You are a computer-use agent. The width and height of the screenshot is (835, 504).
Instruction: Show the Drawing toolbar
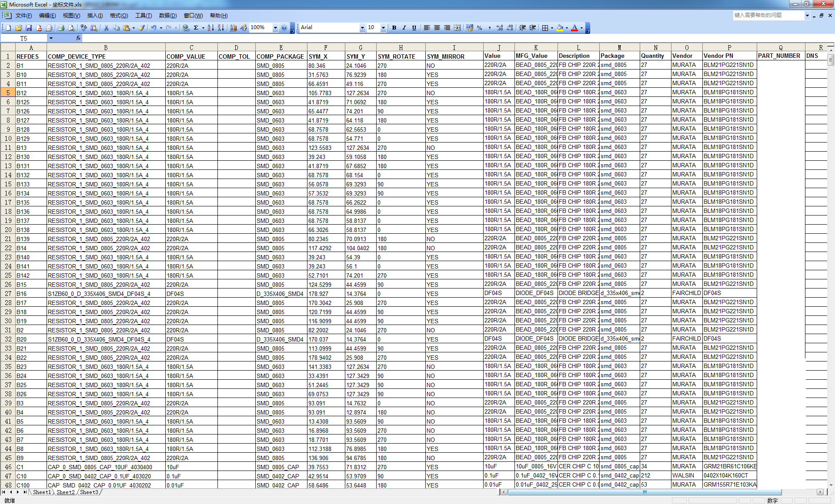coord(244,28)
